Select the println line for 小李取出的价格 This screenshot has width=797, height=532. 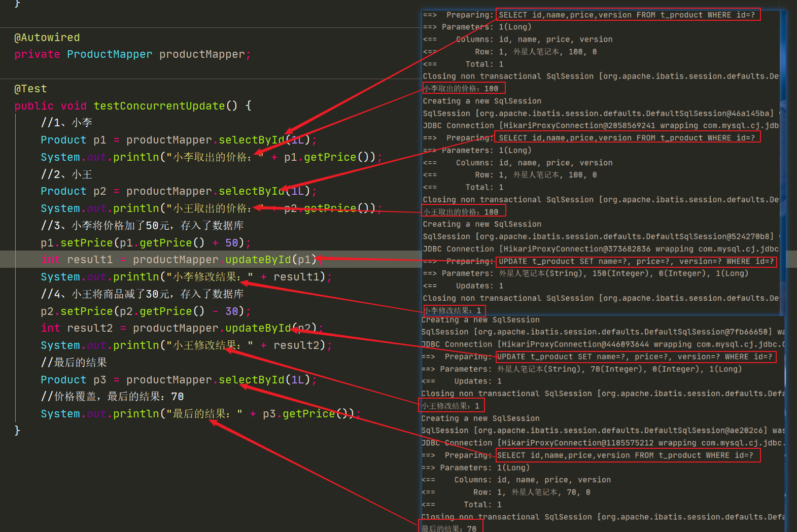(x=211, y=157)
